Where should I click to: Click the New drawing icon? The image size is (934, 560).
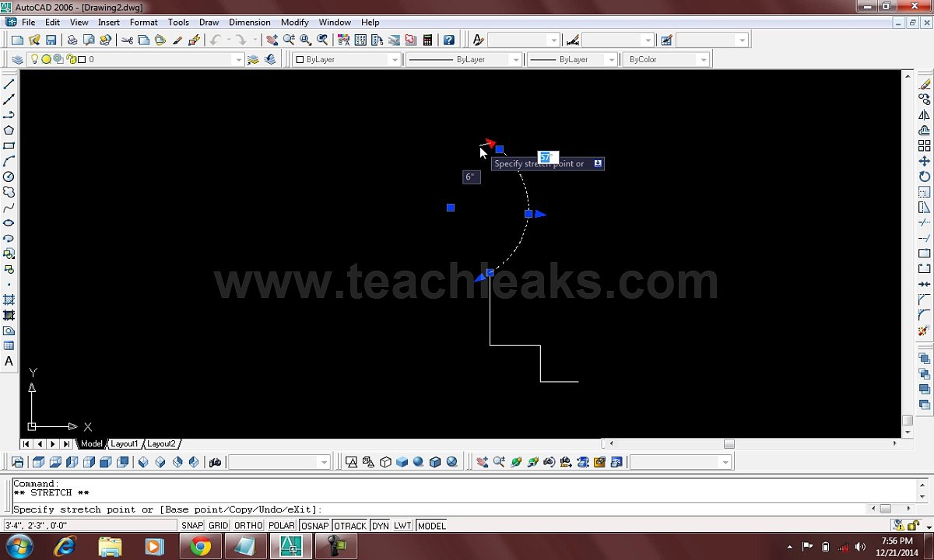click(17, 40)
